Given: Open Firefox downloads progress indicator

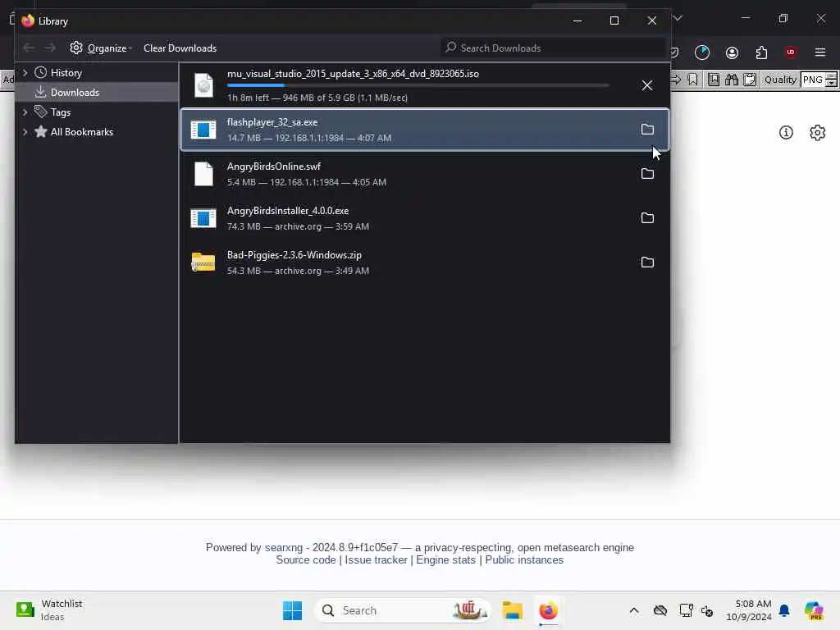Looking at the screenshot, I should 702,52.
